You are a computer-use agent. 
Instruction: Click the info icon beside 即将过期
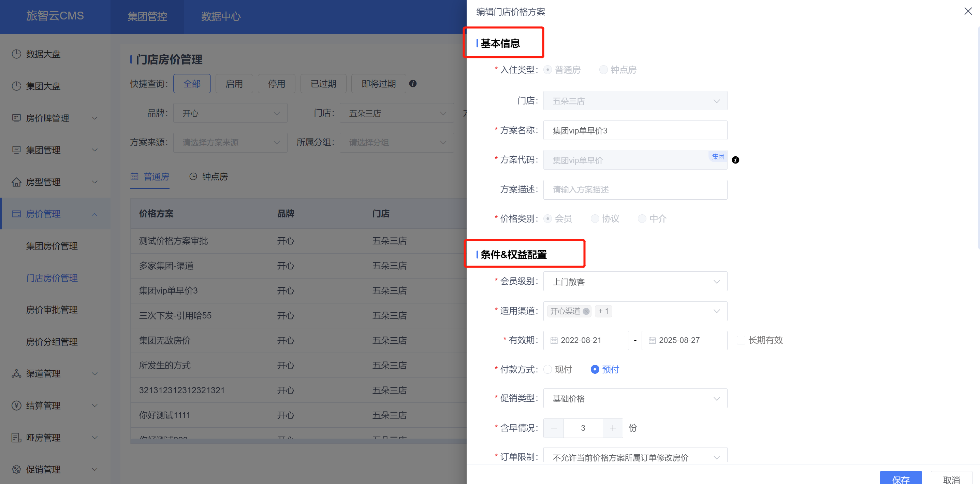click(x=413, y=83)
